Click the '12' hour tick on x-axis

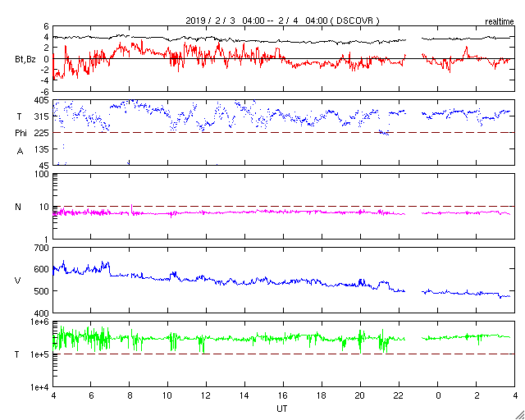tap(206, 397)
